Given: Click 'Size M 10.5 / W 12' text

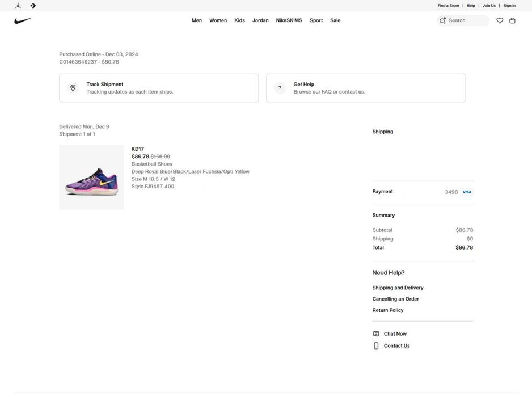Looking at the screenshot, I should (x=153, y=179).
